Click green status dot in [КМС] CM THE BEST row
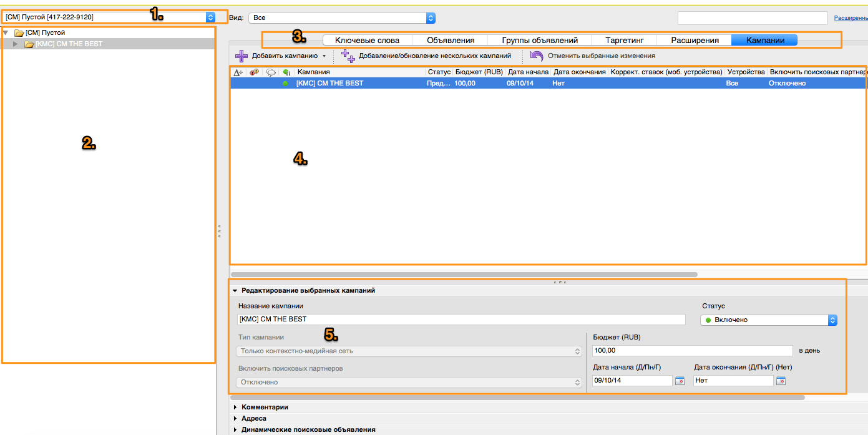The width and height of the screenshot is (868, 435). click(285, 83)
